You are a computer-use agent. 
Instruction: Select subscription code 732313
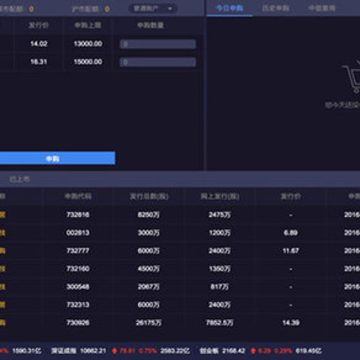coord(78,305)
